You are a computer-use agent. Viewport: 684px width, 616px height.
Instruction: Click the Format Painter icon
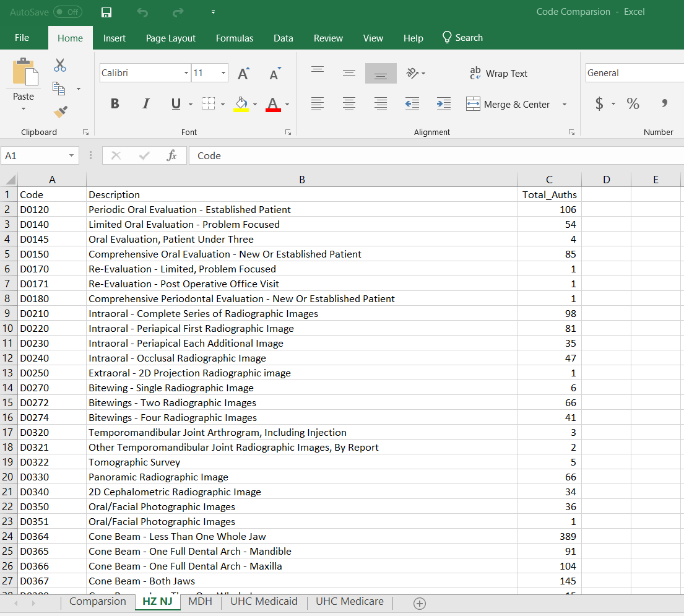(60, 112)
